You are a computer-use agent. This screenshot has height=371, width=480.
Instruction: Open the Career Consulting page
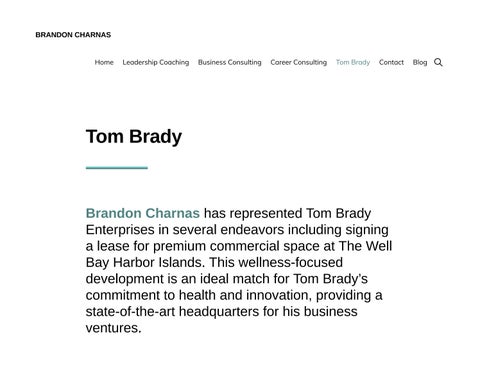pyautogui.click(x=299, y=62)
